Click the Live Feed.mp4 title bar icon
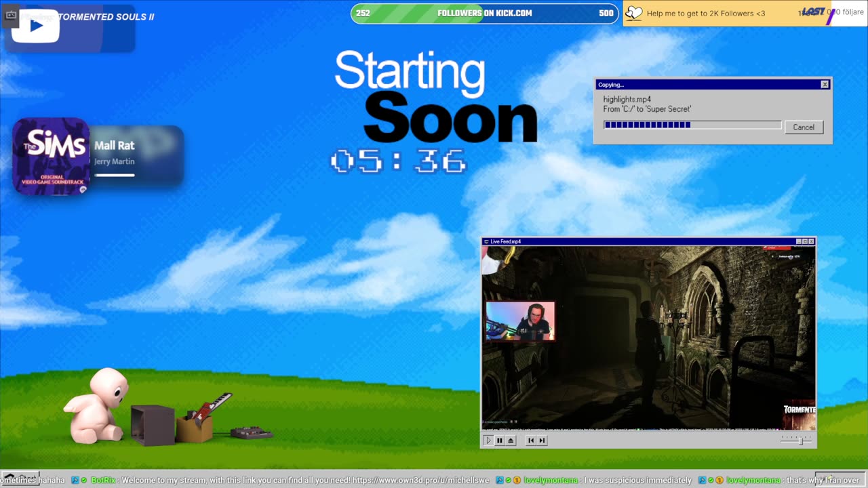868x488 pixels. pyautogui.click(x=486, y=241)
